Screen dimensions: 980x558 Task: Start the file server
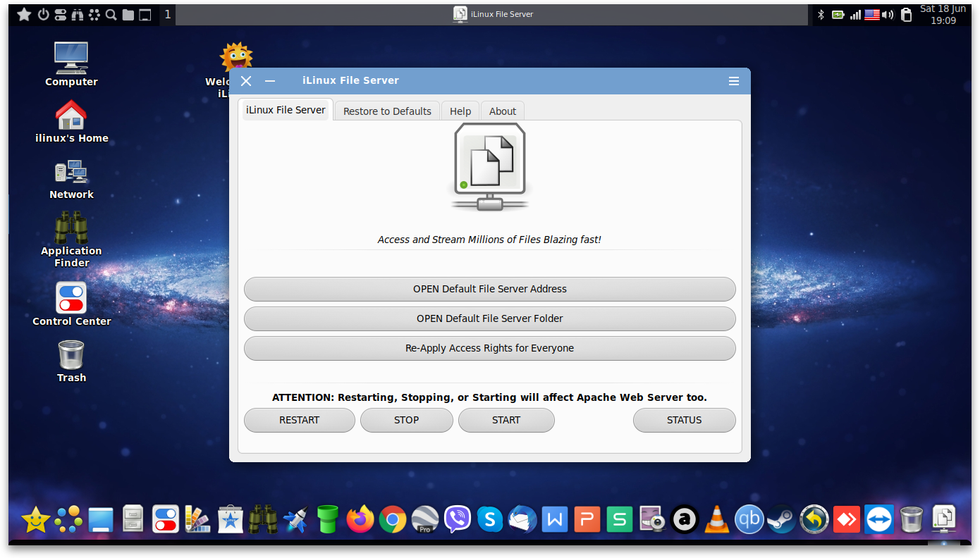pyautogui.click(x=506, y=420)
